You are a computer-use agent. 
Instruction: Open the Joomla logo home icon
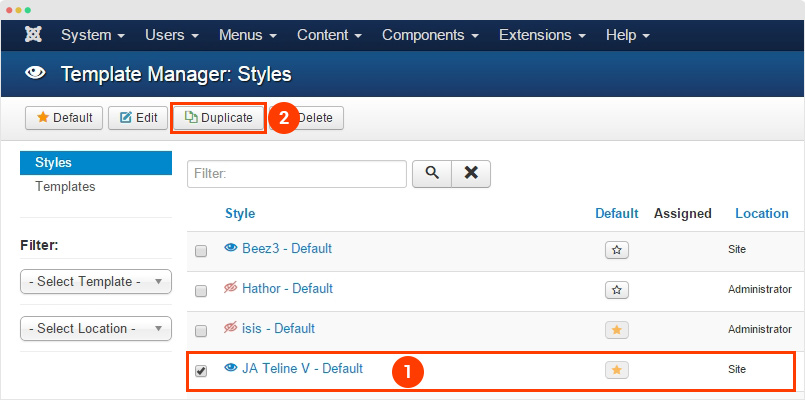point(33,35)
